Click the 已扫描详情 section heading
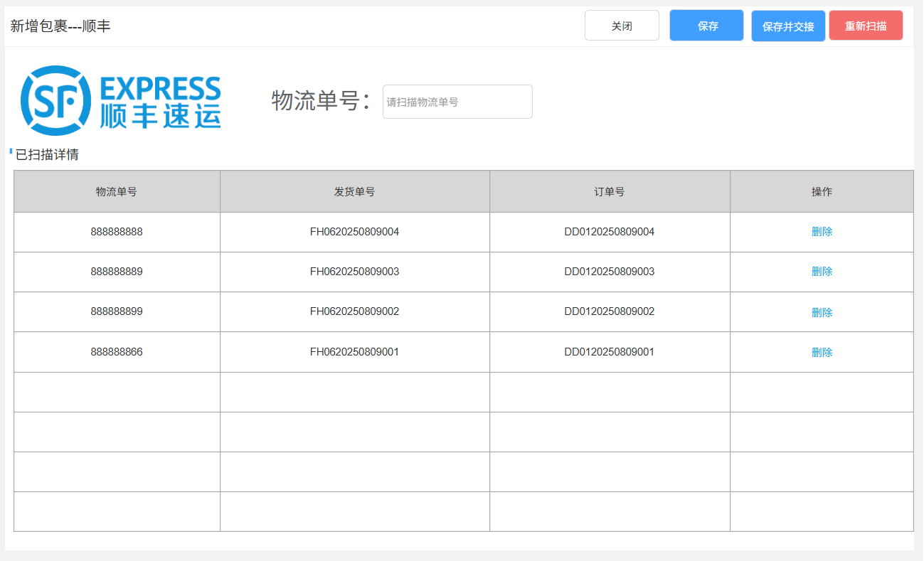 (47, 155)
